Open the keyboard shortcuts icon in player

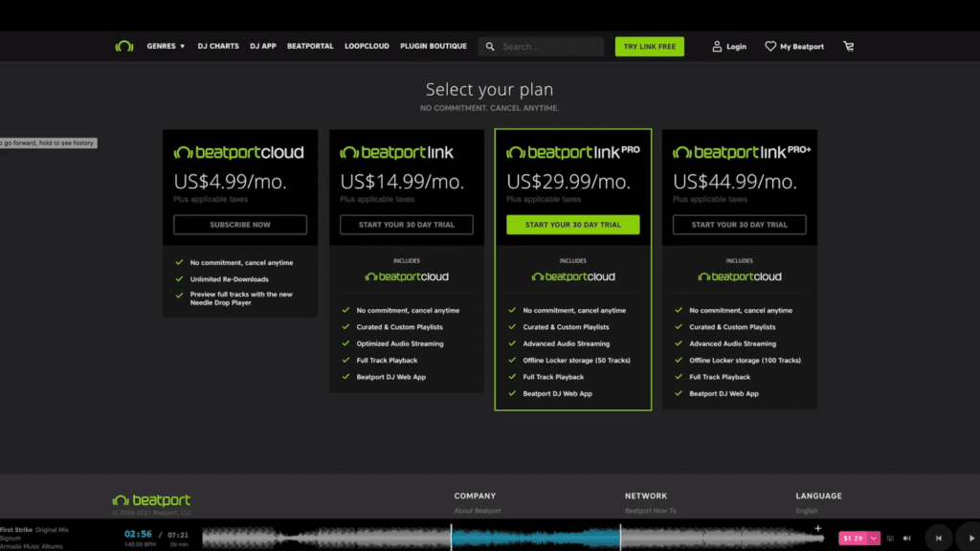point(891,538)
